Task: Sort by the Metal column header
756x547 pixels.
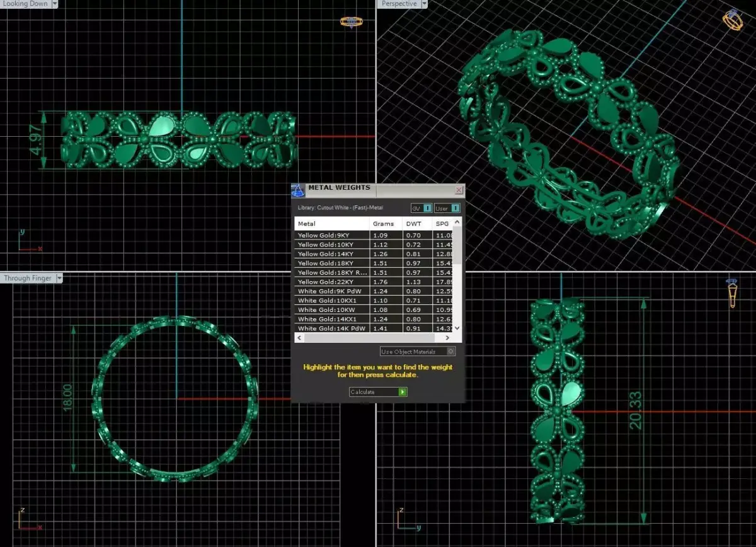Action: point(332,223)
